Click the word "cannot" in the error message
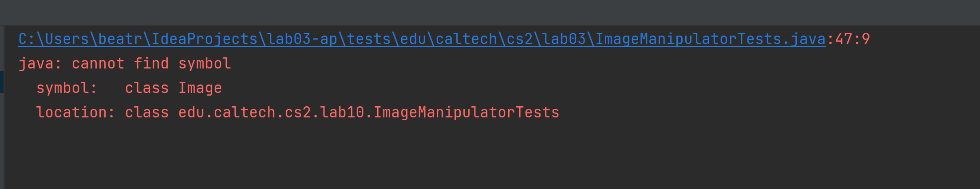Image resolution: width=980 pixels, height=189 pixels. pos(98,64)
